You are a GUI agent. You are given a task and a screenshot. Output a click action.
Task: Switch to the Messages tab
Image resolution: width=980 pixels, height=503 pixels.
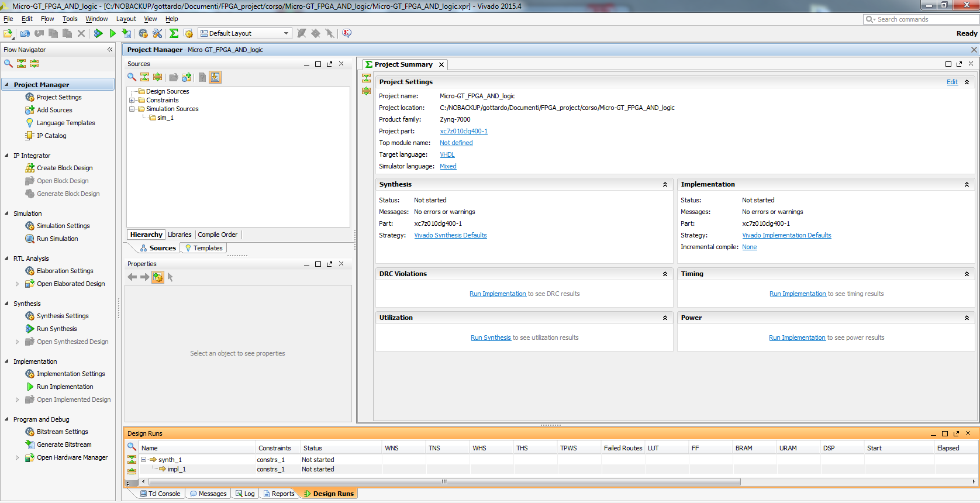[x=208, y=494]
